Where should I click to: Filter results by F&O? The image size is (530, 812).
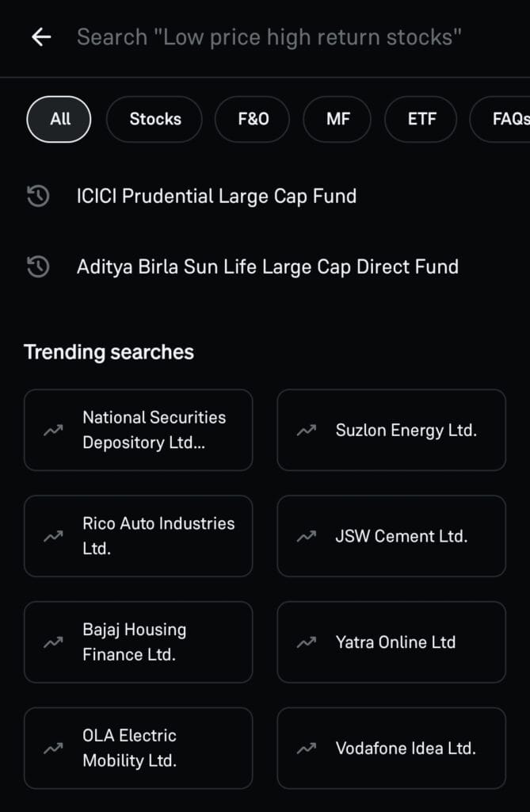pos(253,119)
